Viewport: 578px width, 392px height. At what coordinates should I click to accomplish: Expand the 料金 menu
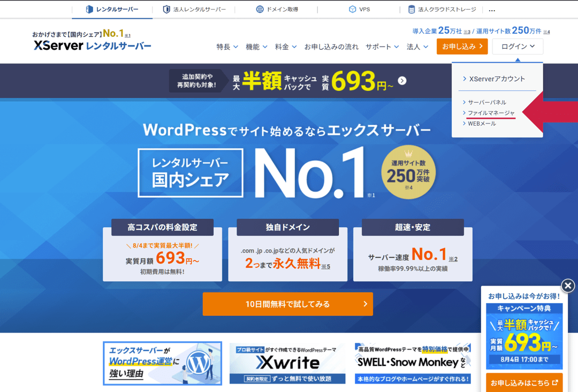click(286, 47)
